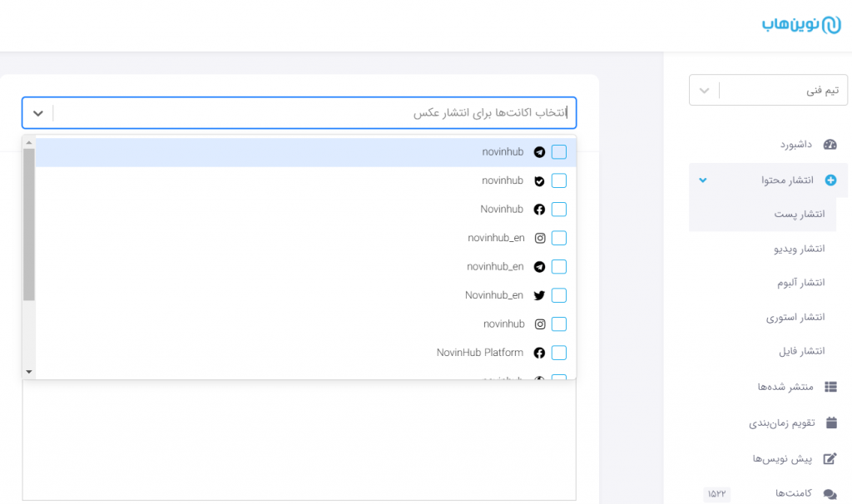852x504 pixels.
Task: Open تقویم زمان‌بندی page
Action: click(782, 422)
